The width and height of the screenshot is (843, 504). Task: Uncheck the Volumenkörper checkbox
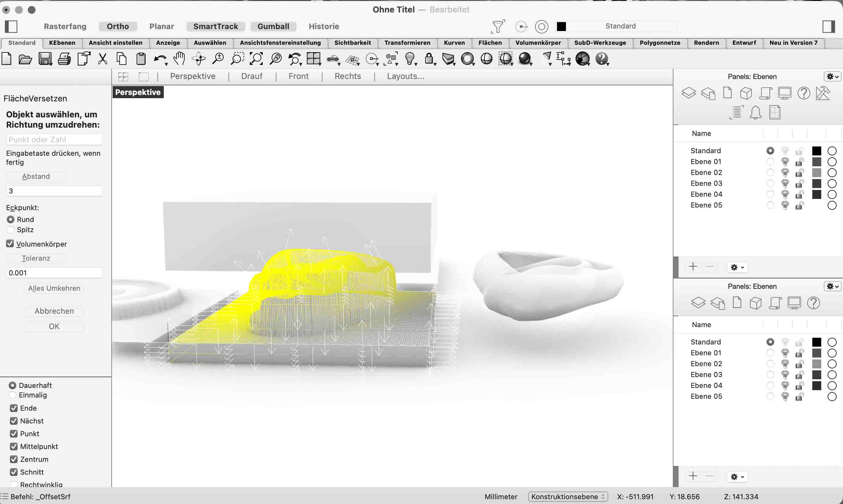click(10, 244)
